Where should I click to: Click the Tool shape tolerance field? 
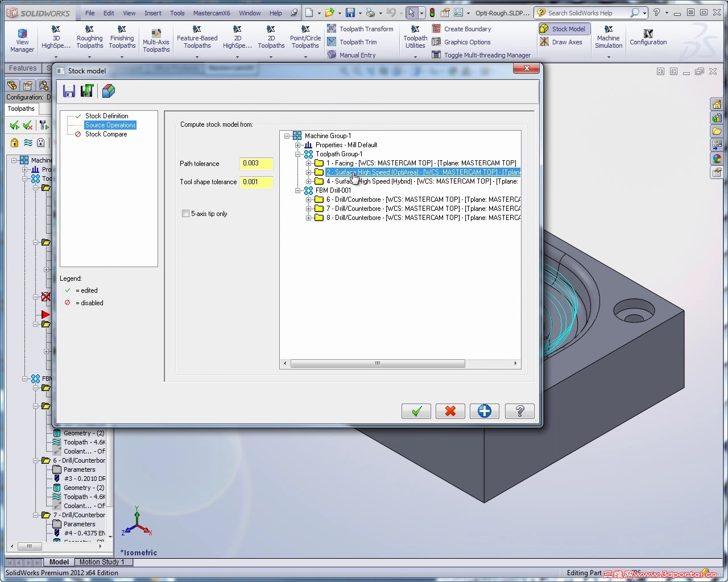click(256, 182)
